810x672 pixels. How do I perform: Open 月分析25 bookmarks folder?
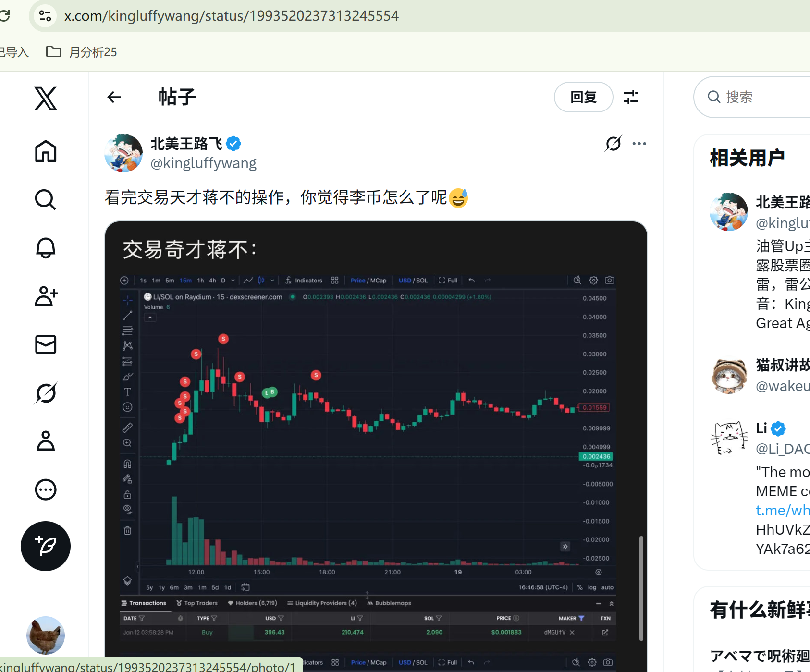(x=82, y=52)
